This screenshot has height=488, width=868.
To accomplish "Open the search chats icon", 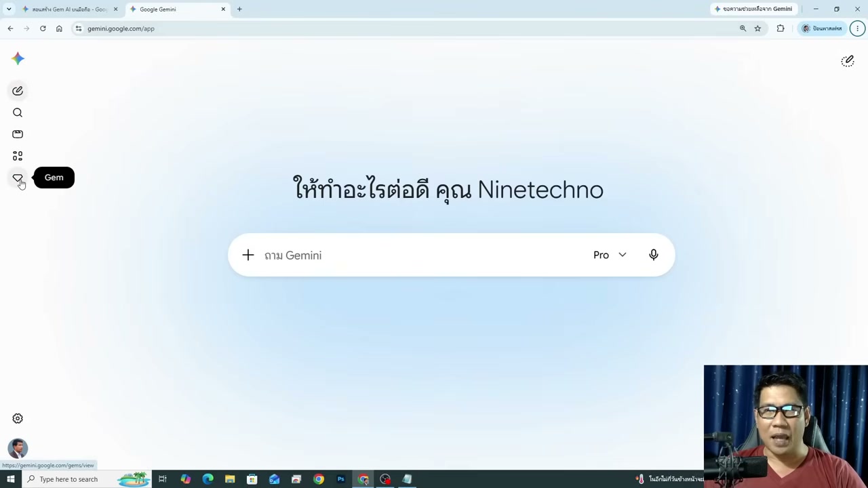I will point(18,113).
